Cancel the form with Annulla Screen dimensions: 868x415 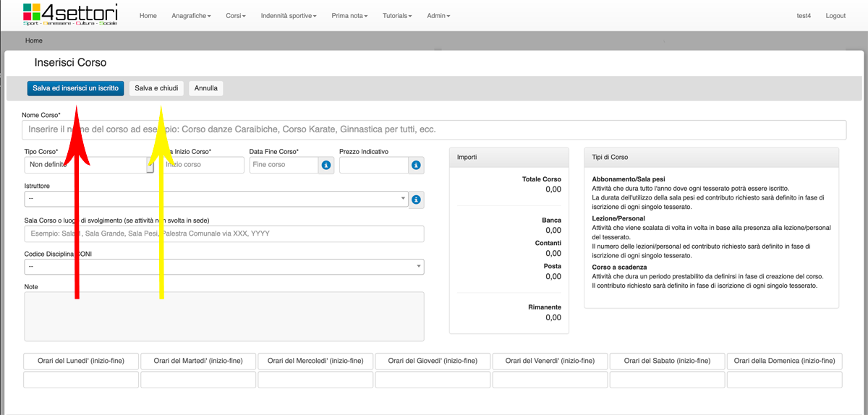(206, 88)
